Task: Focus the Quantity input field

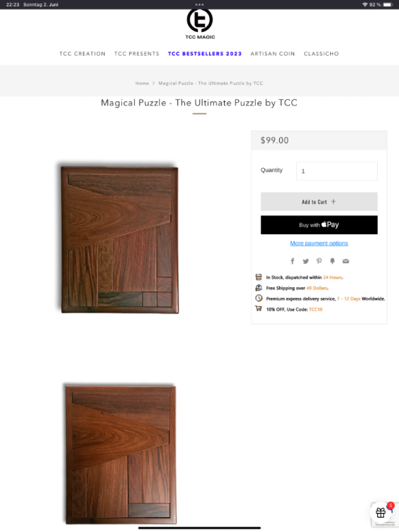Action: pos(337,171)
